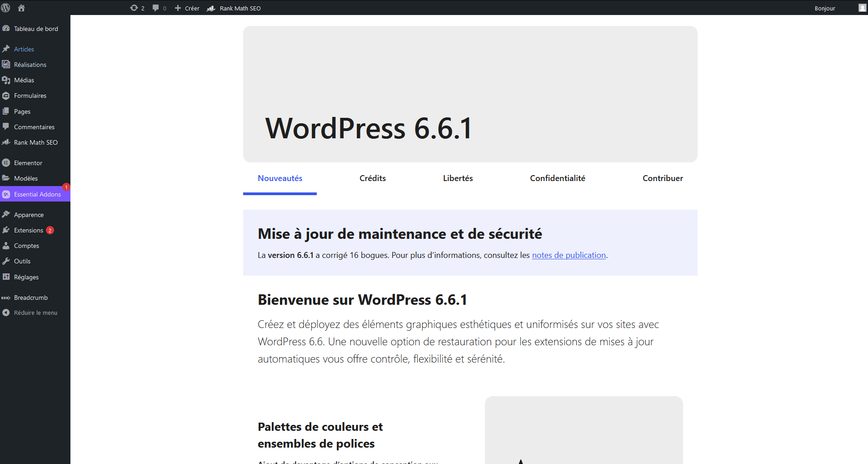Switch to the Nouveautés tab
The height and width of the screenshot is (464, 868).
tap(280, 178)
